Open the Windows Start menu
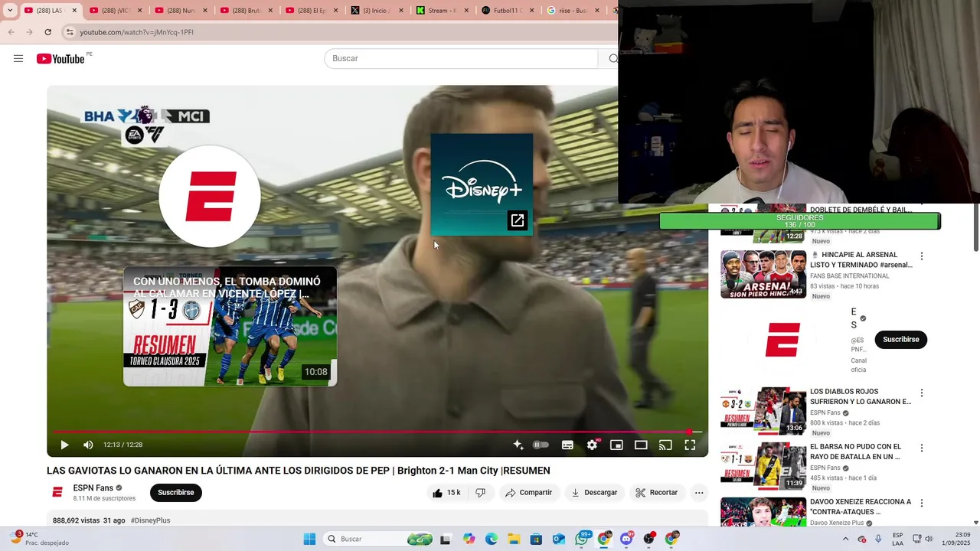980x551 pixels. coord(309,539)
